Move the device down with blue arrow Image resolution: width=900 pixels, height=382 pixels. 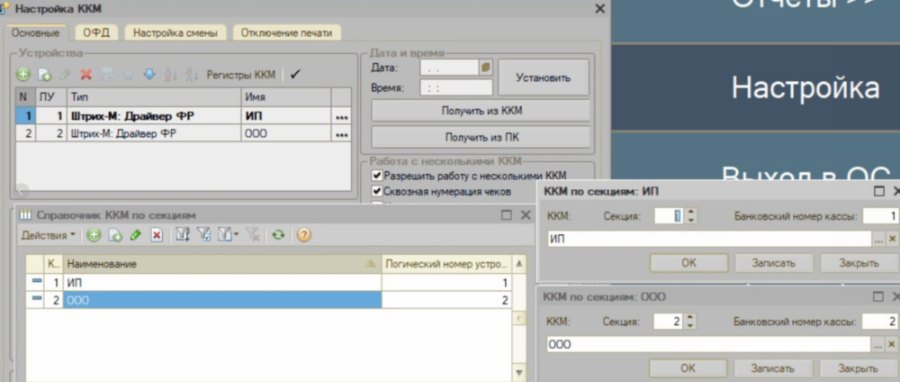pos(149,75)
